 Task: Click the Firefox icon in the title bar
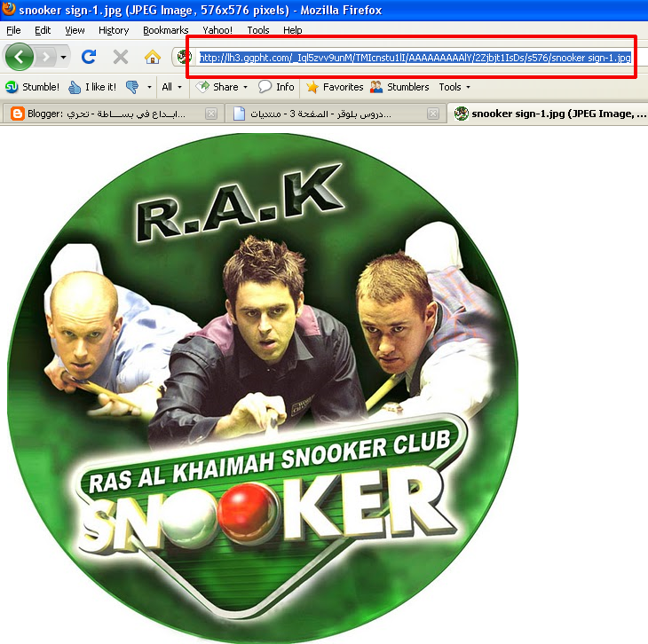(9, 9)
